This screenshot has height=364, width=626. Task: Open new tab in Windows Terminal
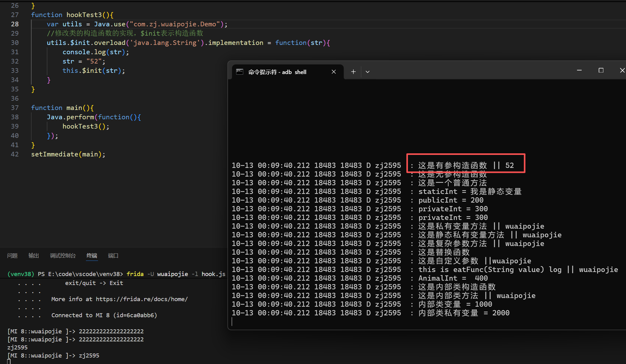tap(353, 72)
